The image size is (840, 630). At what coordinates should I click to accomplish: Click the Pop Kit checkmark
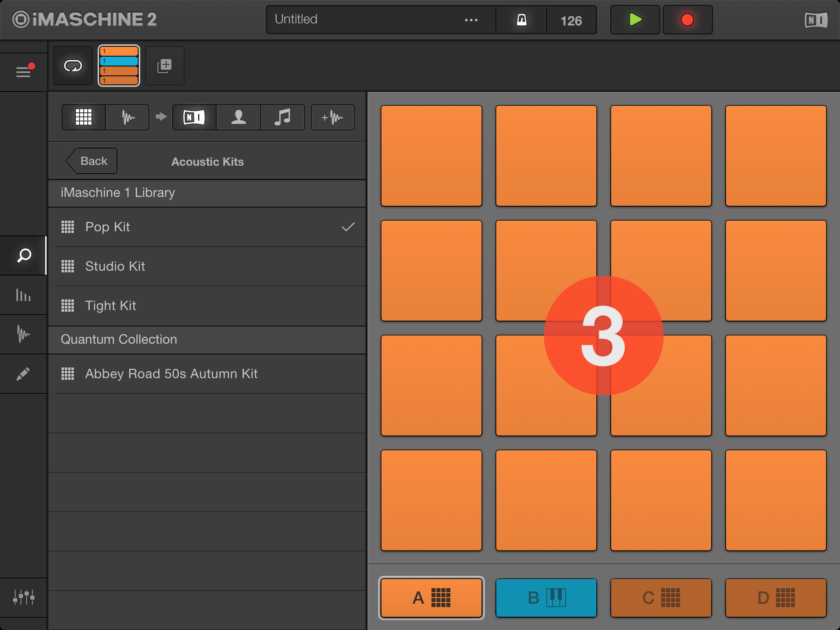pyautogui.click(x=348, y=227)
